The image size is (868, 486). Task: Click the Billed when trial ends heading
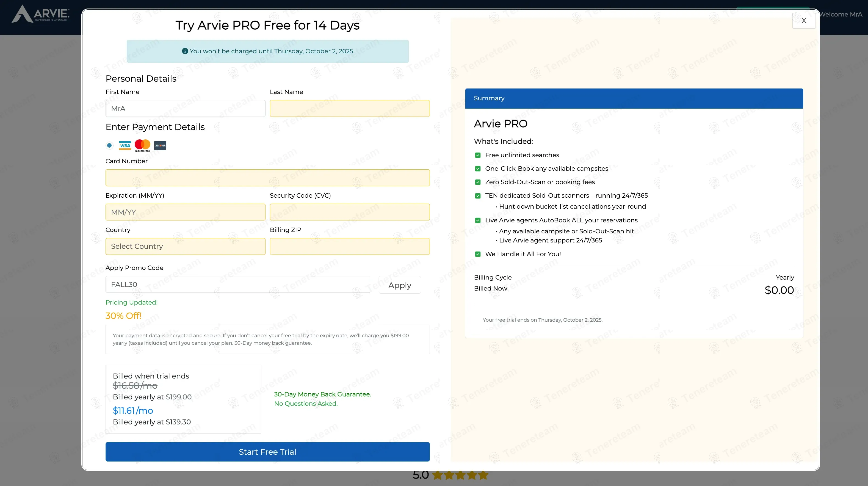point(151,376)
